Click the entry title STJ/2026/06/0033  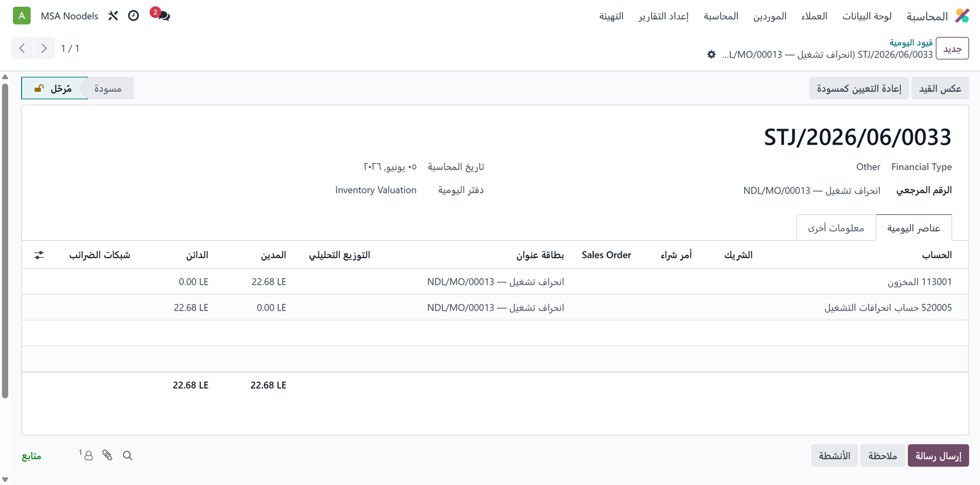tap(858, 137)
